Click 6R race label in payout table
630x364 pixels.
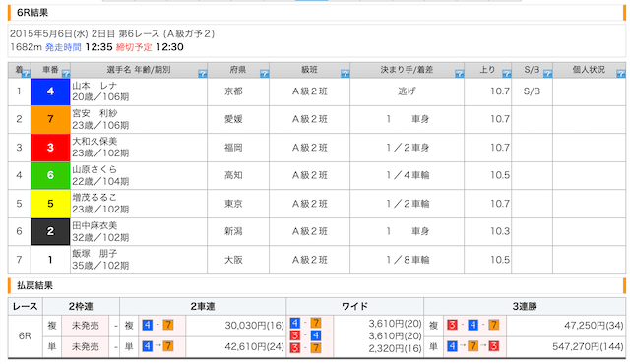point(25,335)
